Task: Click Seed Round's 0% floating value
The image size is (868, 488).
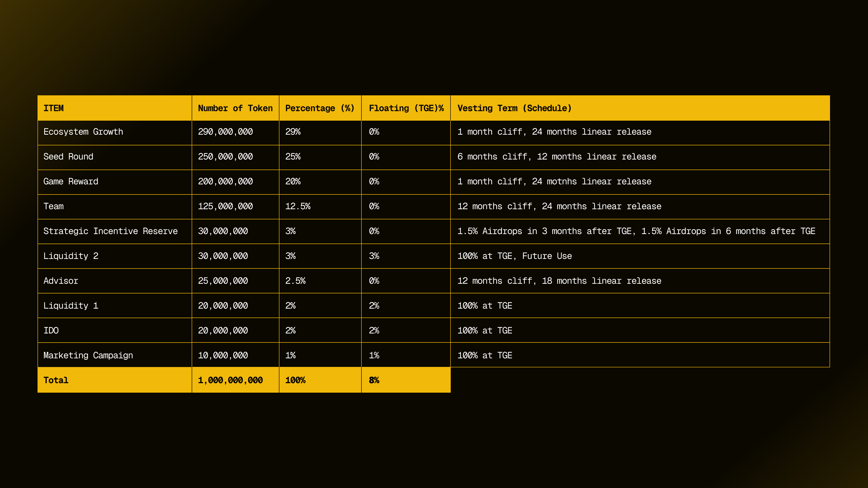Action: 374,157
